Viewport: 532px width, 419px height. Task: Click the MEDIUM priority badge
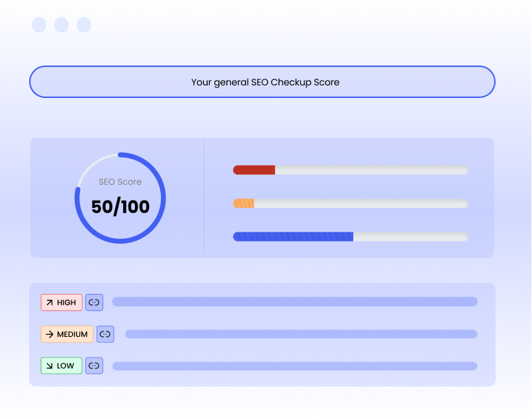coord(67,334)
